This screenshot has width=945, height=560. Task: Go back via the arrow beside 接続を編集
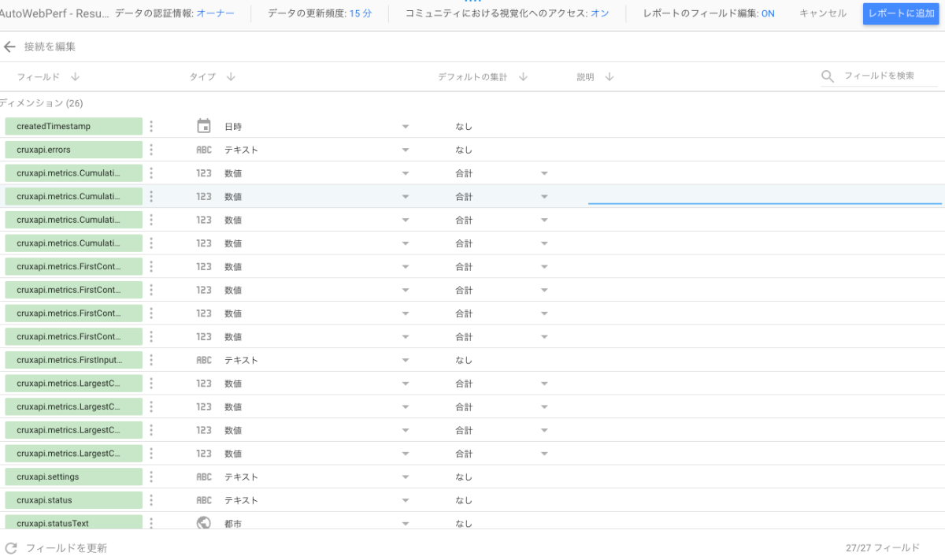pos(9,47)
